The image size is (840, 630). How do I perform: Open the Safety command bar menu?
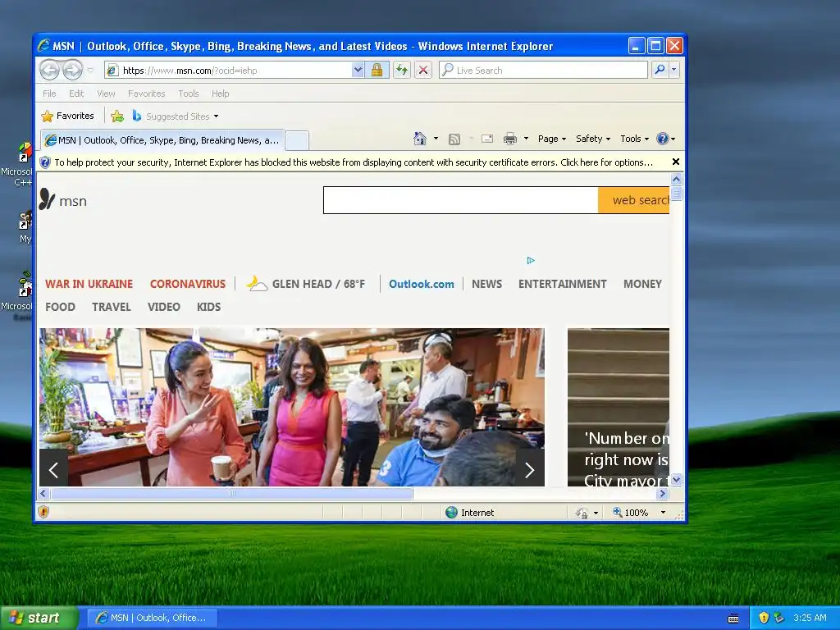[593, 139]
